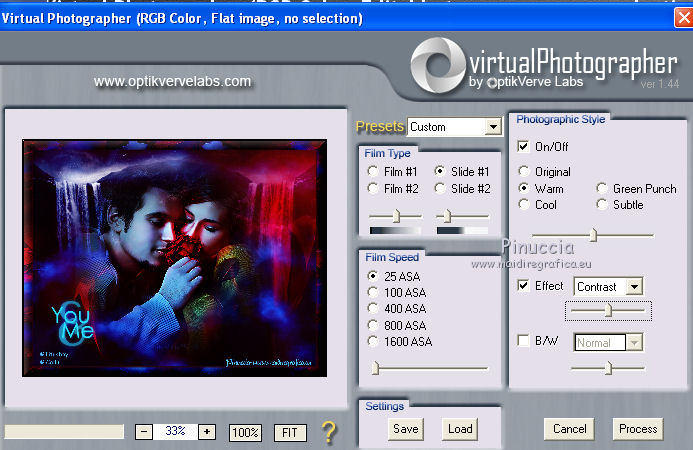This screenshot has height=450, width=693.
Task: Click the empty progress bar field
Action: tap(64, 431)
